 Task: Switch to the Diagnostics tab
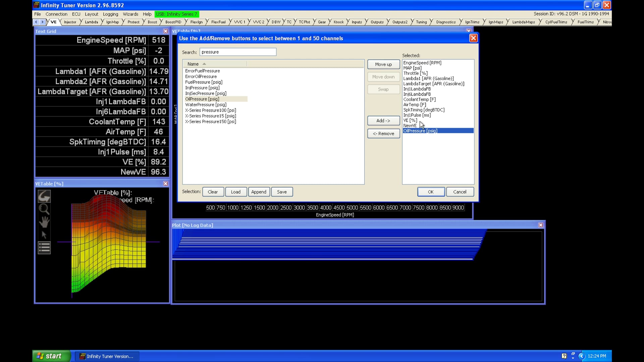click(446, 22)
